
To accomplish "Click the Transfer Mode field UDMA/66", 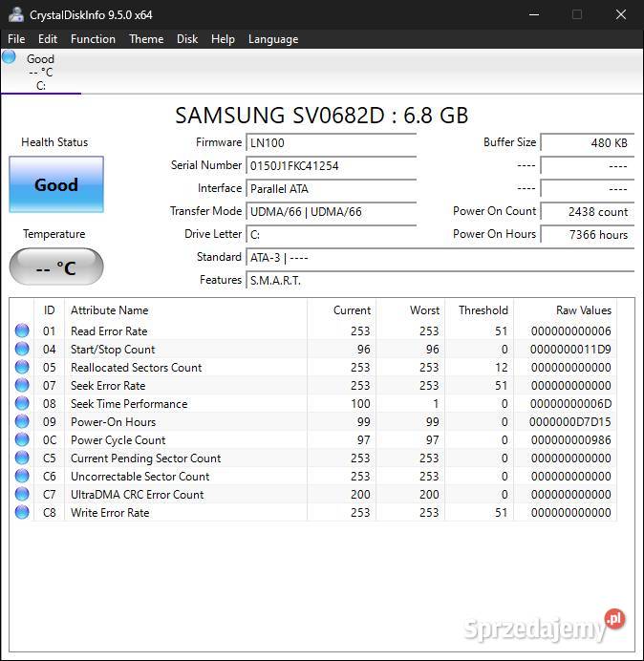I will click(x=331, y=212).
